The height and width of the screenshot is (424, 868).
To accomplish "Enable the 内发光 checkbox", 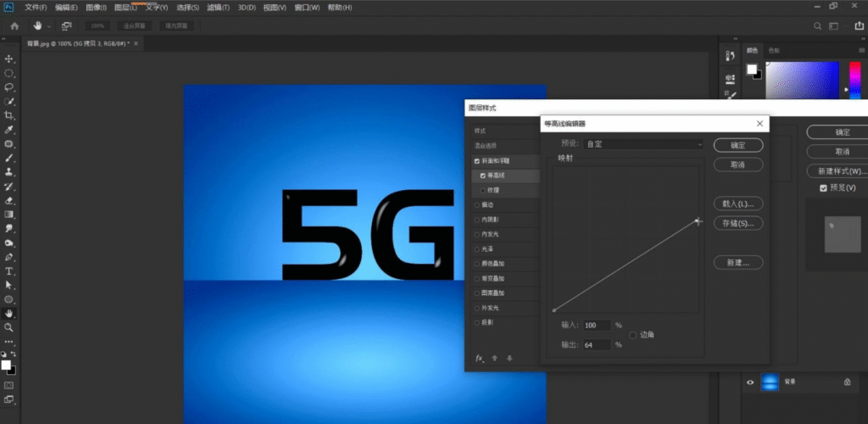I will click(477, 234).
